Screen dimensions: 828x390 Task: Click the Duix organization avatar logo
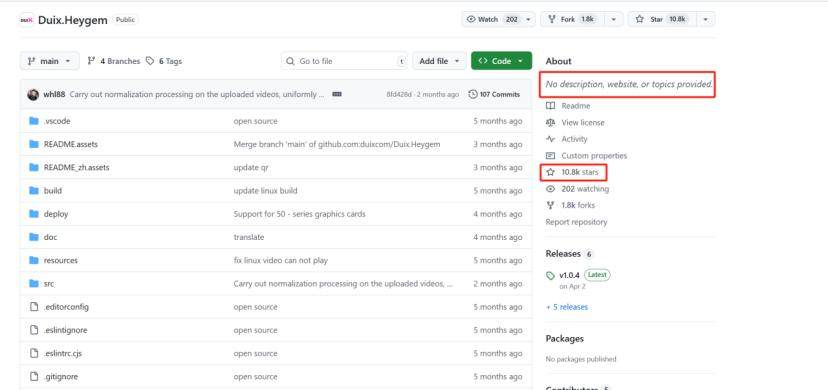[27, 20]
